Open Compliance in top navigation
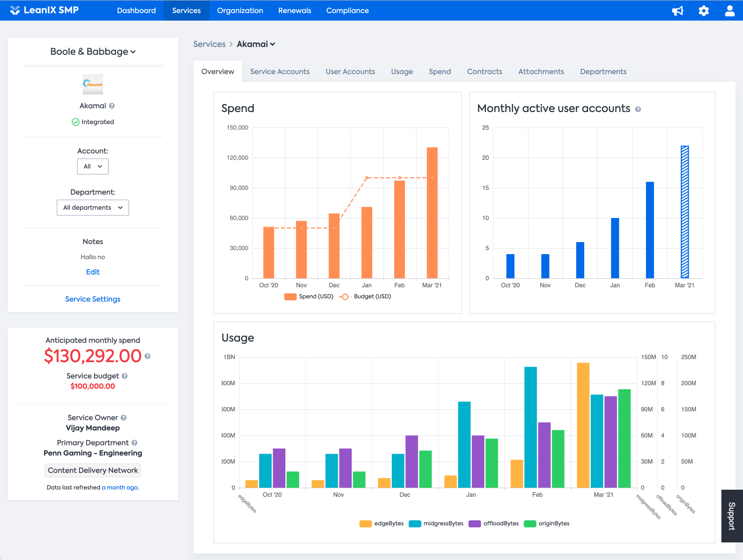 [348, 11]
